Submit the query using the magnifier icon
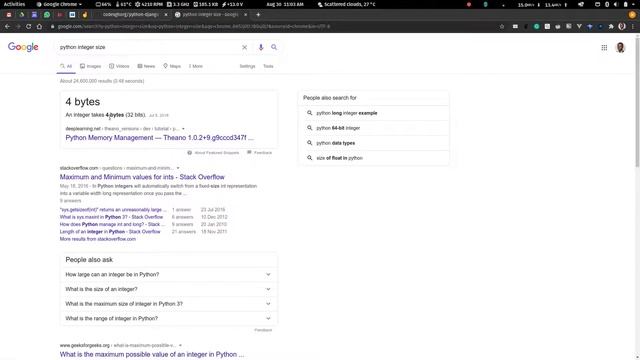The image size is (640, 360). coord(274,47)
